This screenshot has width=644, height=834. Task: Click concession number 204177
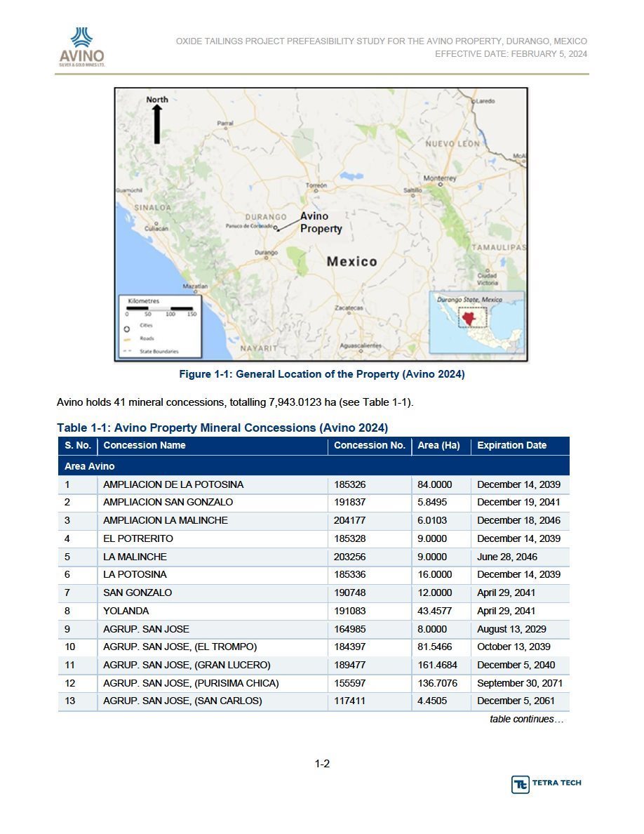coord(349,520)
